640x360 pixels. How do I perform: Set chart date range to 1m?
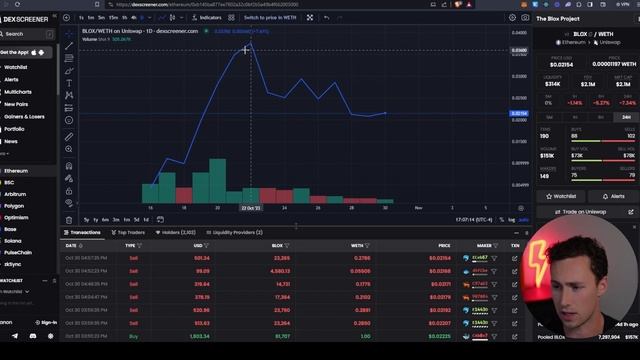127,220
